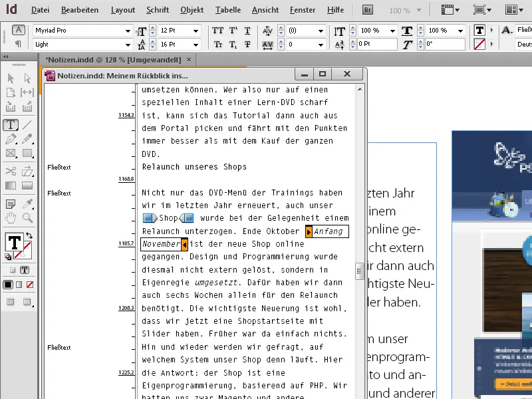
Task: Toggle All Caps formatting (TT)
Action: [x=218, y=31]
